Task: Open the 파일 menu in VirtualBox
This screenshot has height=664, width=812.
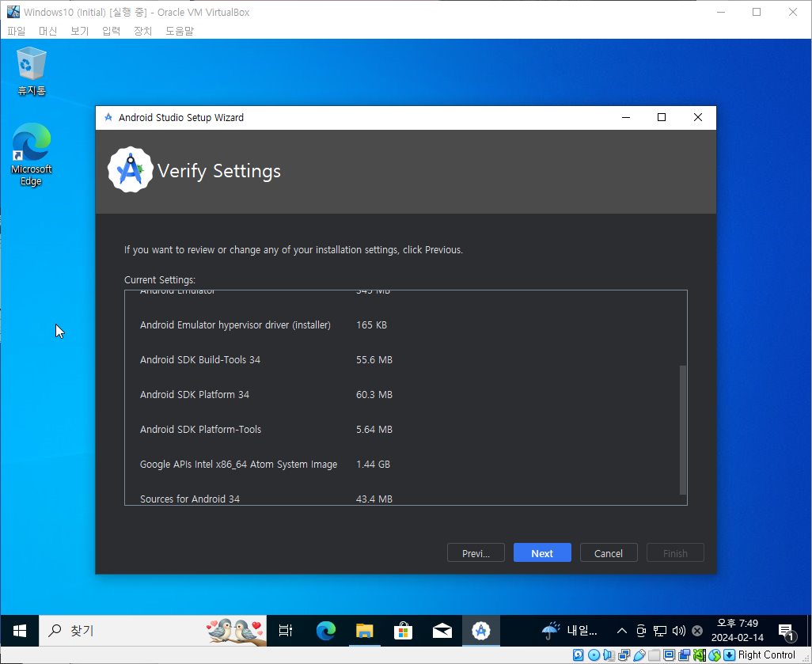Action: (x=16, y=31)
